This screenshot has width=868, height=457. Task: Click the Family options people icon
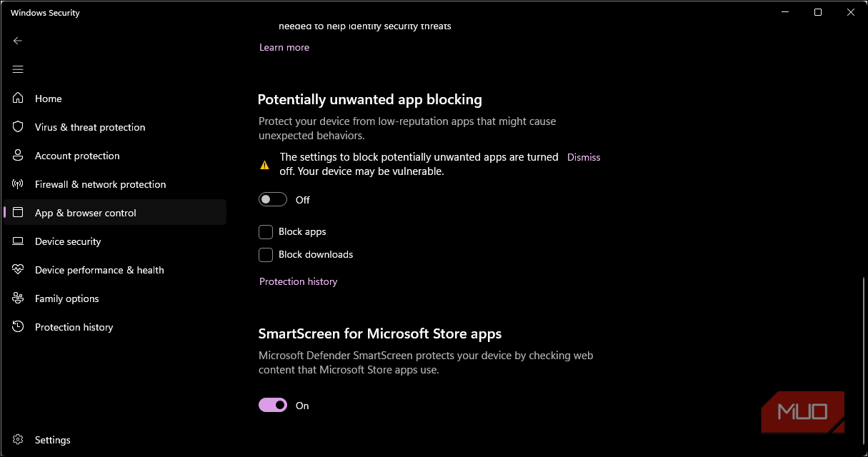tap(19, 298)
